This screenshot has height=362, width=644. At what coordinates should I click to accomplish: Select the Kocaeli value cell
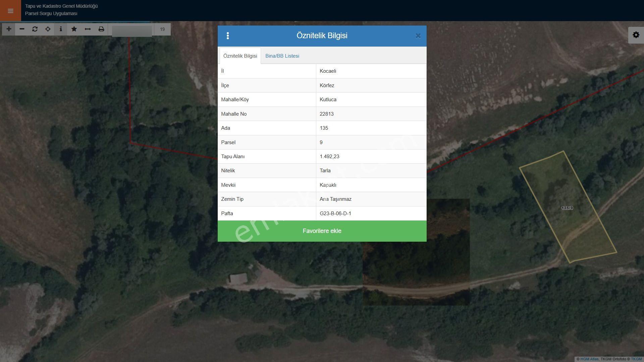[371, 71]
